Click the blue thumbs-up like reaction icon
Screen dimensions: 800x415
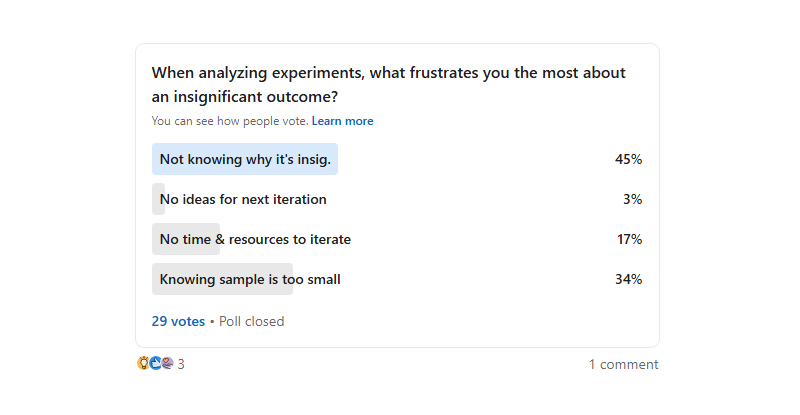pos(155,363)
